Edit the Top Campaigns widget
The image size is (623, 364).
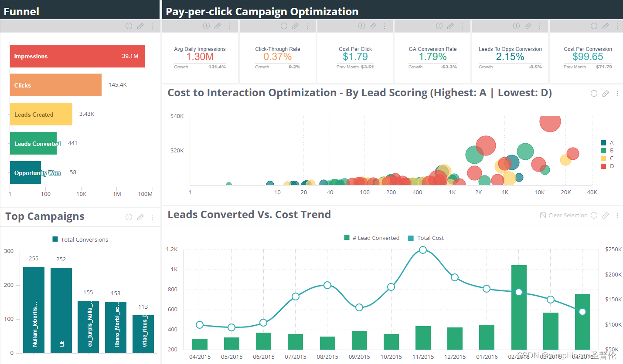pyautogui.click(x=140, y=217)
